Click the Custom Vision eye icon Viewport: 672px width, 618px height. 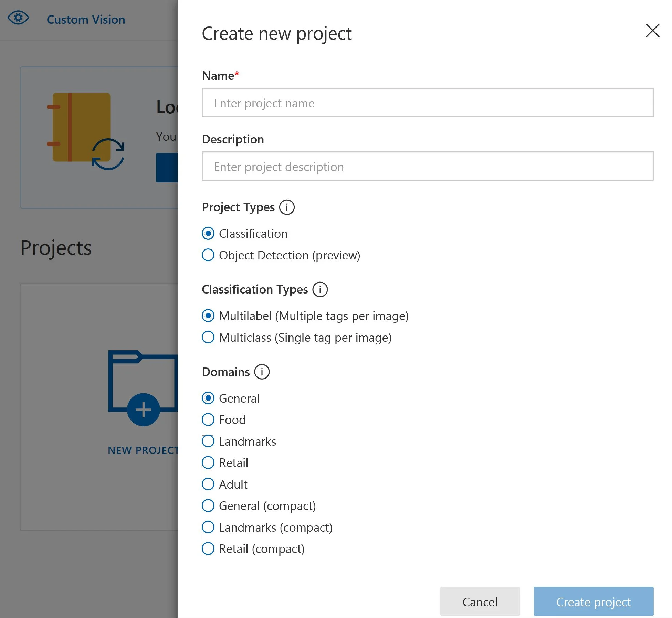tap(19, 18)
